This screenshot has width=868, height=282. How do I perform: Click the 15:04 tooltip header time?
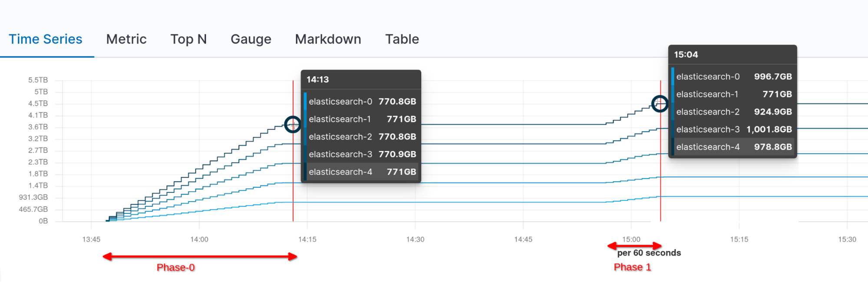[686, 54]
